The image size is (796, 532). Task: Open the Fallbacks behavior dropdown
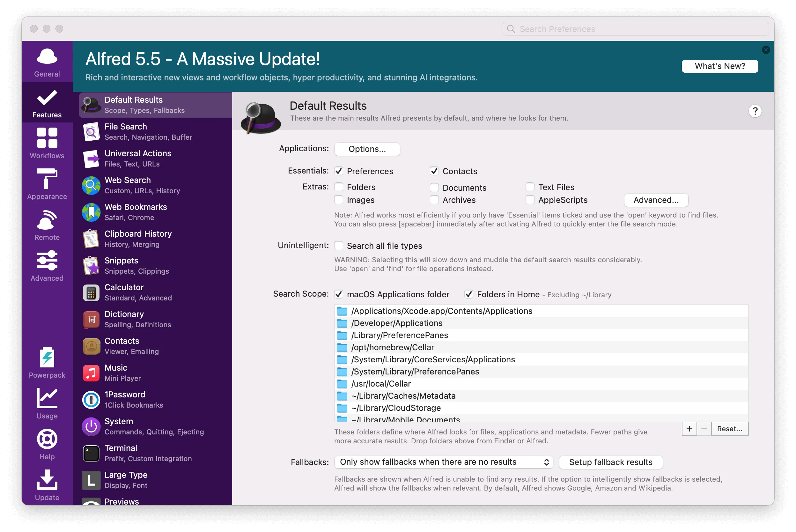pyautogui.click(x=443, y=462)
